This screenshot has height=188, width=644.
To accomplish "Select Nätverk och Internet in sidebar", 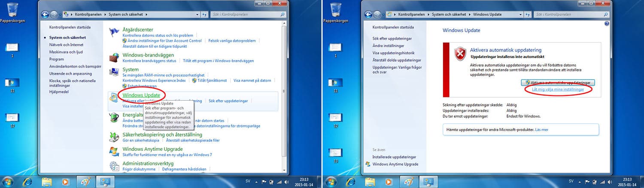I will click(66, 45).
